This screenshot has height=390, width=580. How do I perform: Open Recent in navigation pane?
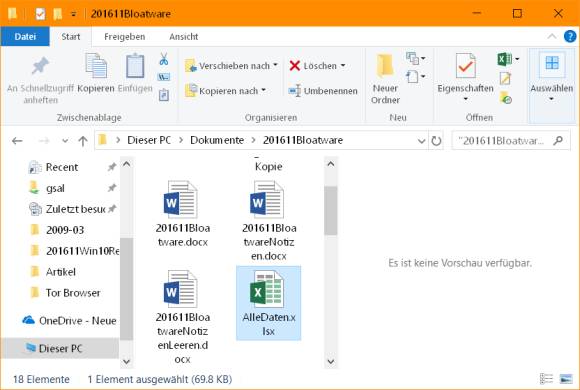point(62,167)
